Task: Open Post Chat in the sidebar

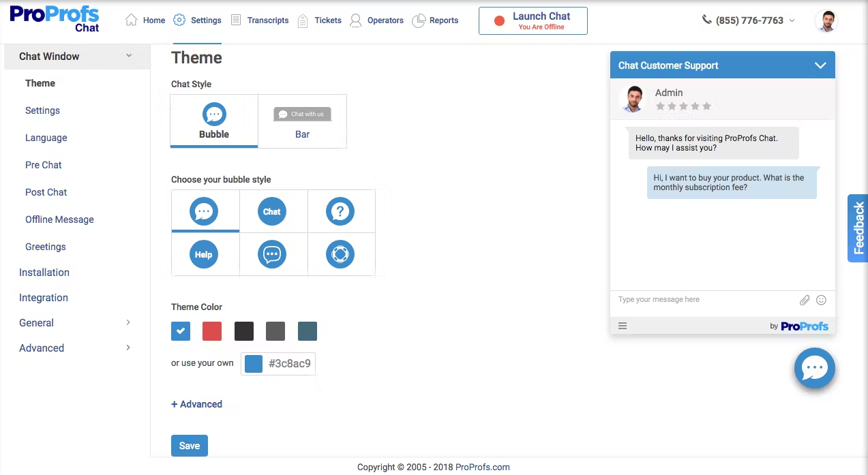Action: [x=46, y=192]
